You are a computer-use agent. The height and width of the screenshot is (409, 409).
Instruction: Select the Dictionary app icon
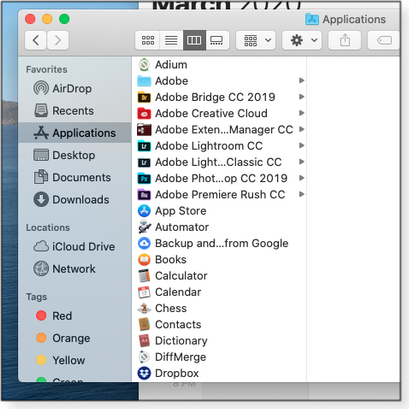144,341
